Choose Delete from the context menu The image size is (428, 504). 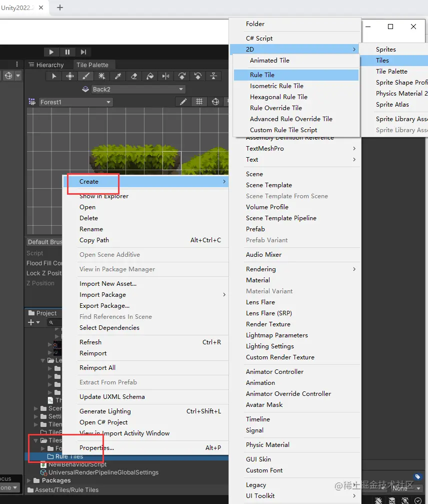(x=146, y=218)
